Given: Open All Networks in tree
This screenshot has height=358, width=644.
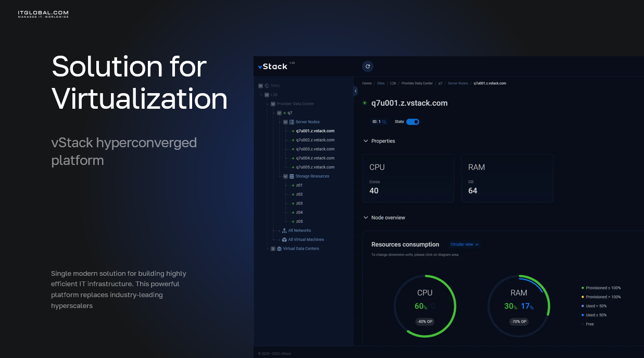Looking at the screenshot, I should click(299, 231).
